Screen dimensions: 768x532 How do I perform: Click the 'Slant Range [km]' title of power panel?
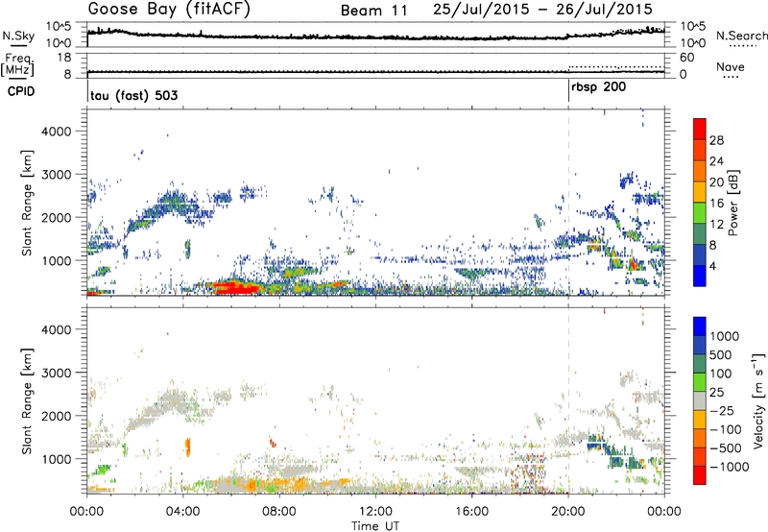26,204
